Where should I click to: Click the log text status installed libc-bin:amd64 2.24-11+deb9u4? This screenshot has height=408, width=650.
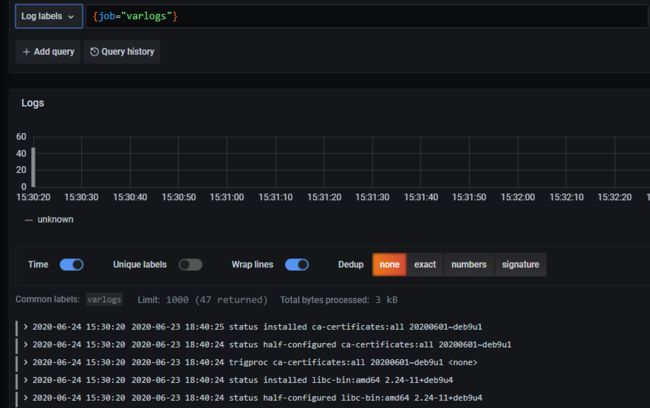[x=341, y=380]
